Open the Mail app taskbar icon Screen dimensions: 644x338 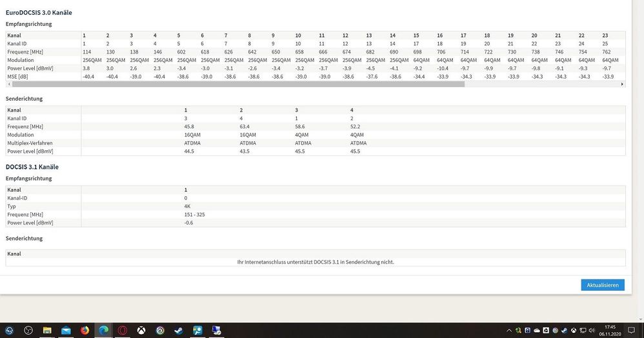pos(66,331)
